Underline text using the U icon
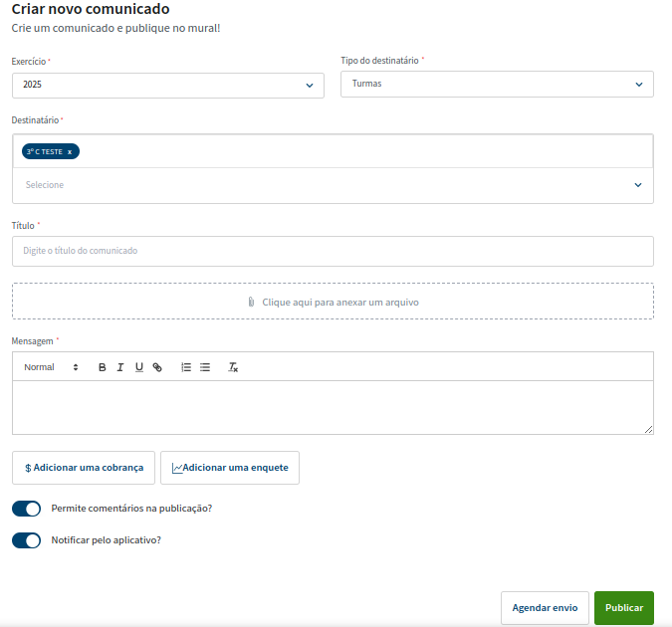This screenshot has width=672, height=627. click(138, 367)
